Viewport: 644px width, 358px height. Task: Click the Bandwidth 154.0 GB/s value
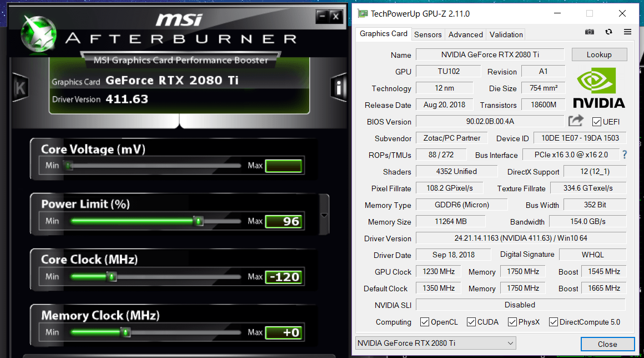(x=588, y=222)
